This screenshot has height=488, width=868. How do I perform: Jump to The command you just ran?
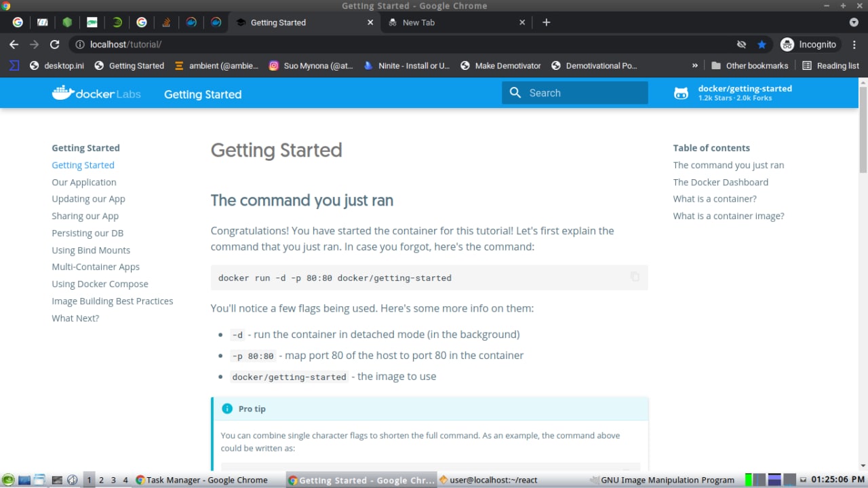[728, 165]
